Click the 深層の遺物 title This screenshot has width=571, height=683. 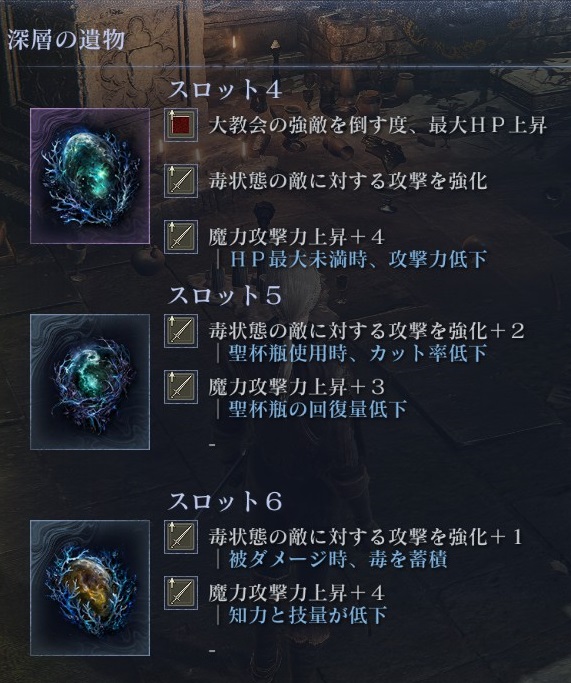click(66, 41)
